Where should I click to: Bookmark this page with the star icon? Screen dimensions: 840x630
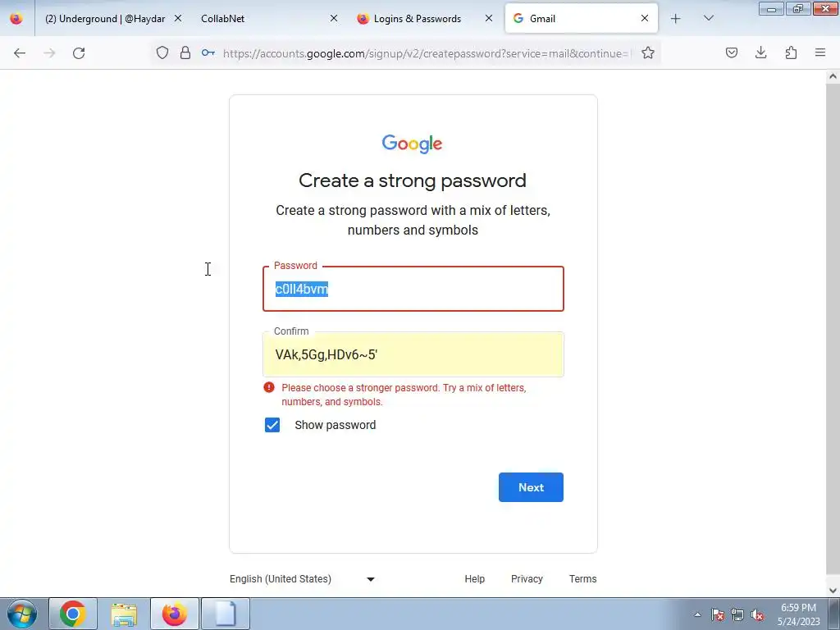click(x=648, y=52)
